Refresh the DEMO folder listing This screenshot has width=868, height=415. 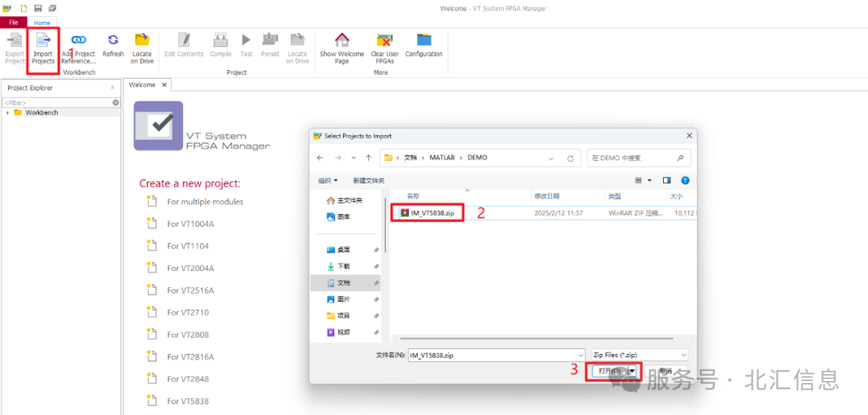(x=570, y=158)
